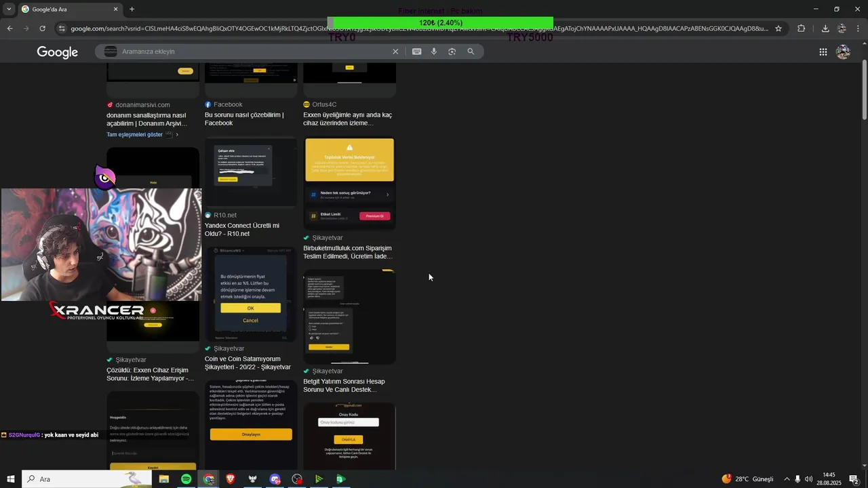The width and height of the screenshot is (868, 488).
Task: Open the yellow Birbuketmutluluk result thumbnail
Action: 349,182
